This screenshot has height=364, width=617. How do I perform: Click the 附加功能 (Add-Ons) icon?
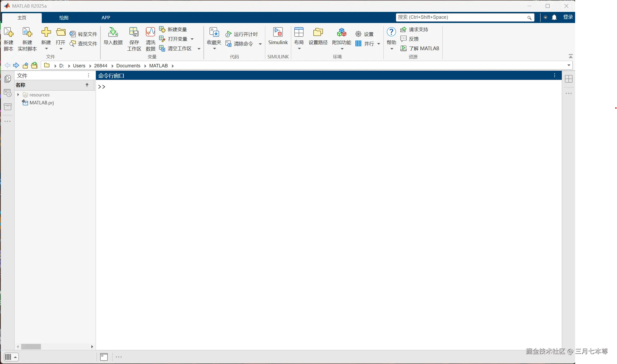(x=341, y=32)
